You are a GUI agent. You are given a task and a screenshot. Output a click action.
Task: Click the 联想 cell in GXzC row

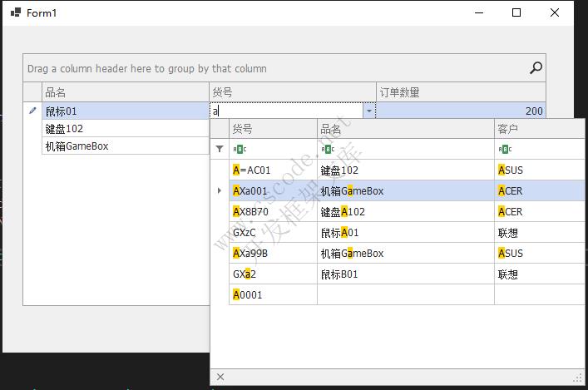point(540,233)
